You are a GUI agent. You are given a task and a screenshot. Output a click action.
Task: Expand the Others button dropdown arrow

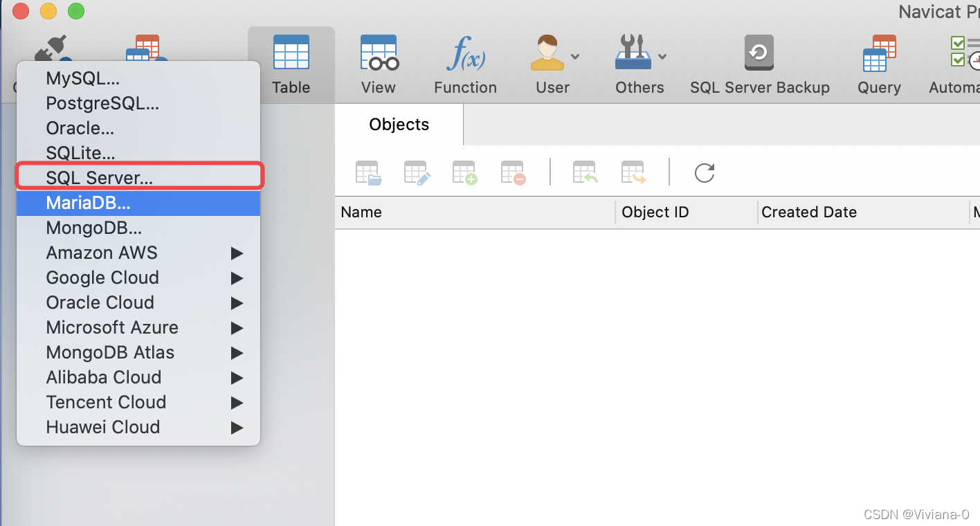[x=662, y=57]
